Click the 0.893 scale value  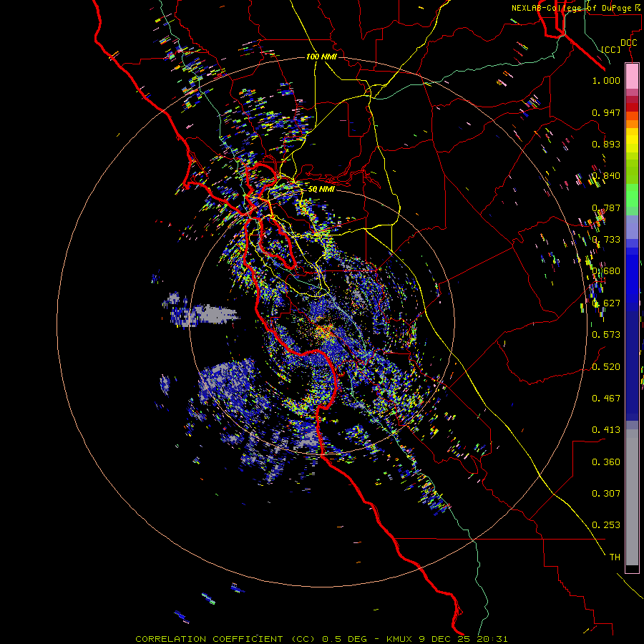click(606, 144)
